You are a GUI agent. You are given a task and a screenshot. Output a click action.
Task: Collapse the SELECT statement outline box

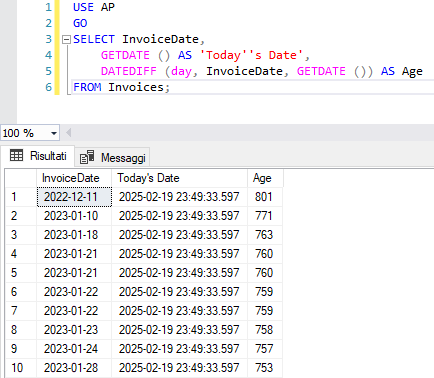66,40
